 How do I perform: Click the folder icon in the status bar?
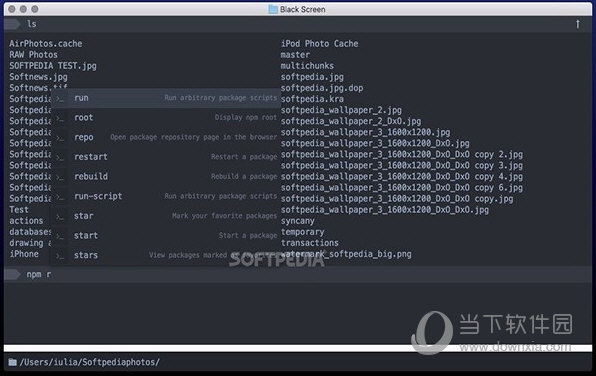13,362
